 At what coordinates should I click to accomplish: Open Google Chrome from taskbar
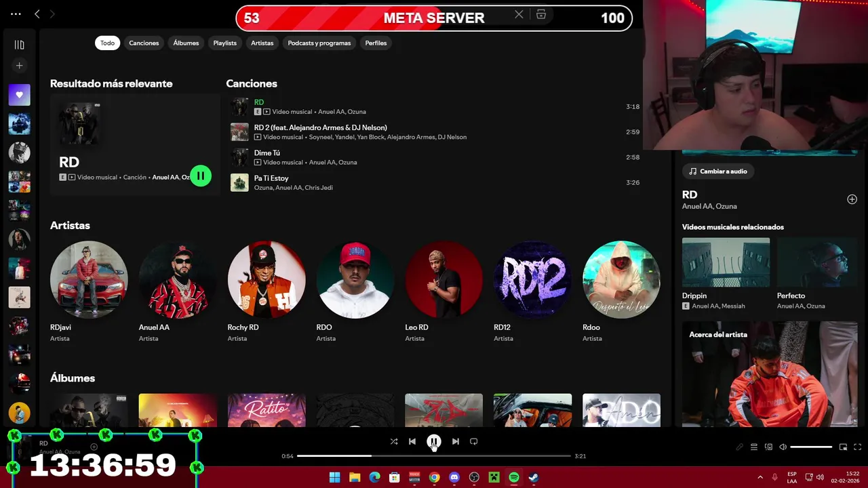(434, 477)
